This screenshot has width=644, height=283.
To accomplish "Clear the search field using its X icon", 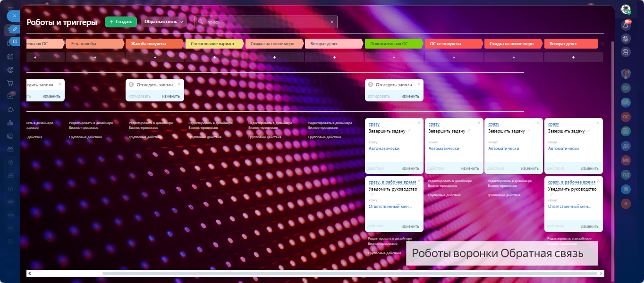I will tap(332, 22).
